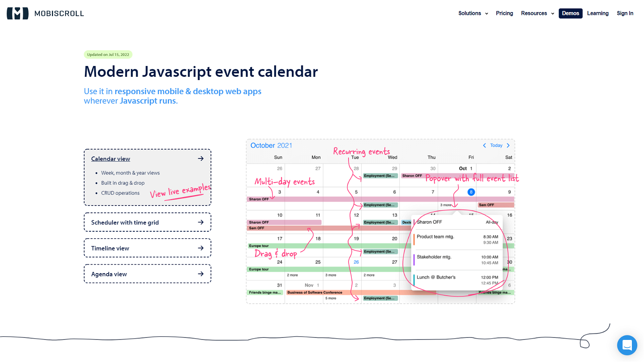Click the Mobiscroll logo icon

pos(18,13)
